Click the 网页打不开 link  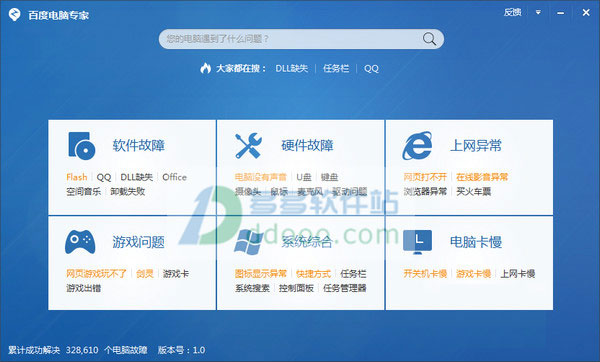tap(425, 177)
